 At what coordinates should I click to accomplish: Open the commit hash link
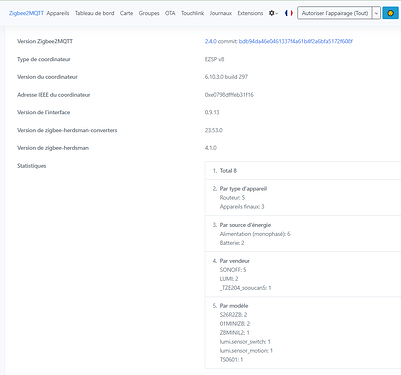[x=296, y=41]
